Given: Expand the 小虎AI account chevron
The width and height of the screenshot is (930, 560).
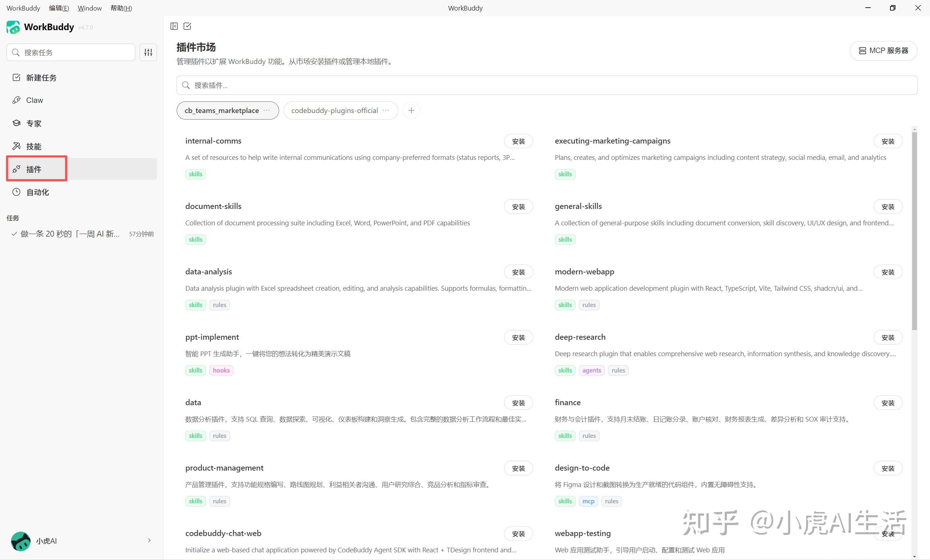Looking at the screenshot, I should 149,540.
